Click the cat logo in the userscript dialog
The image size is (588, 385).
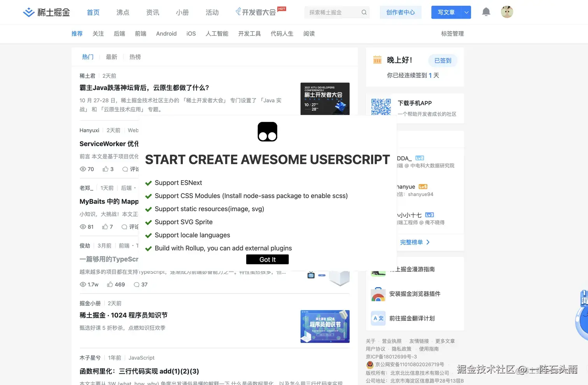267,132
